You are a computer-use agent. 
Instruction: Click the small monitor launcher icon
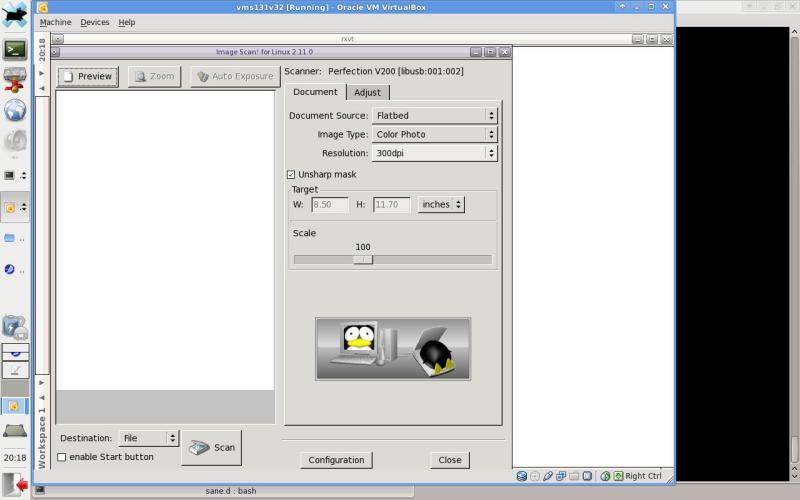(9, 176)
